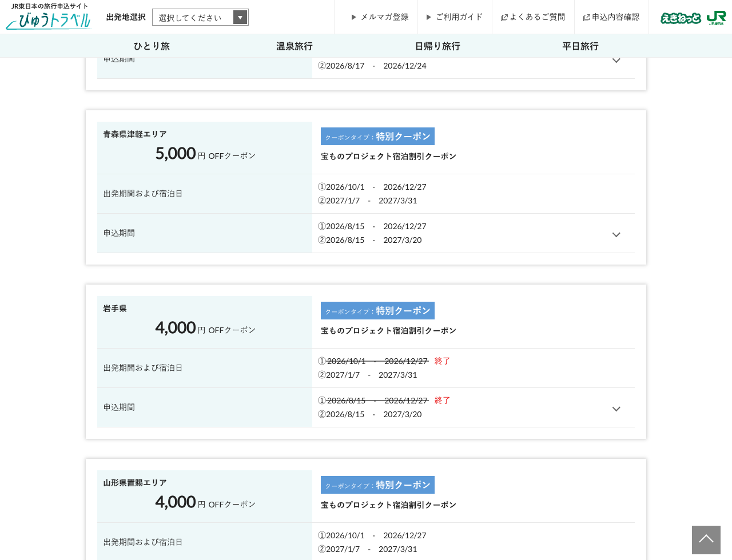Click the JR East logo
Viewport: 732px width, 560px height.
(x=716, y=18)
